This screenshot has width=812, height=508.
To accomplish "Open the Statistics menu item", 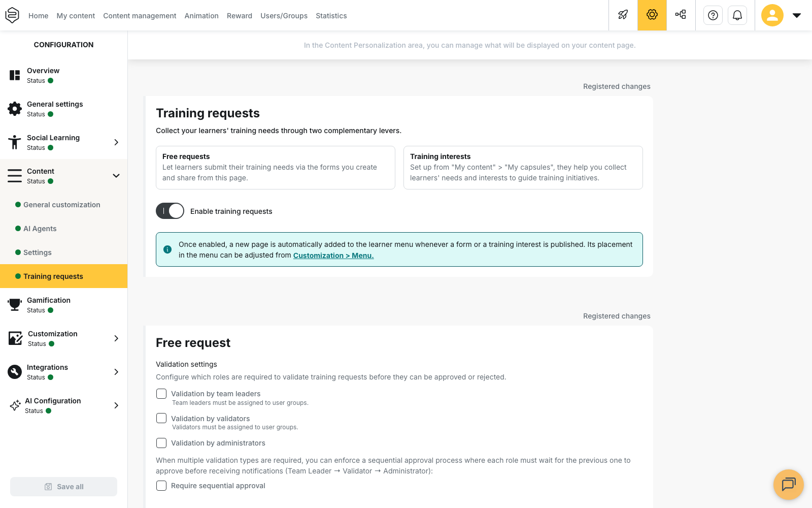I will point(331,16).
